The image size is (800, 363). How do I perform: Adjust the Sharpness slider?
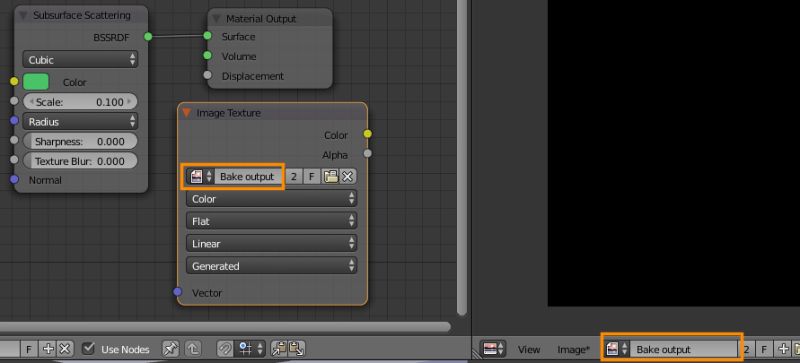[80, 141]
